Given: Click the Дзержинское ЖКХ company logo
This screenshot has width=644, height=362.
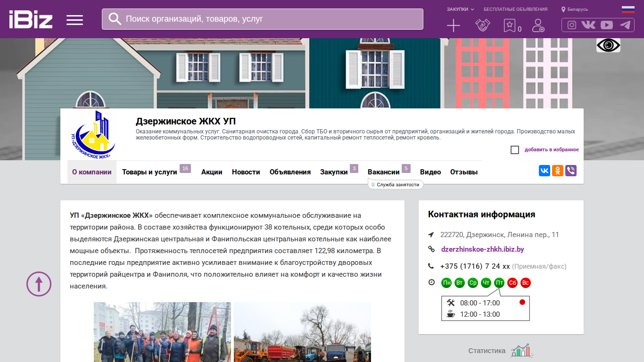Looking at the screenshot, I should click(92, 134).
